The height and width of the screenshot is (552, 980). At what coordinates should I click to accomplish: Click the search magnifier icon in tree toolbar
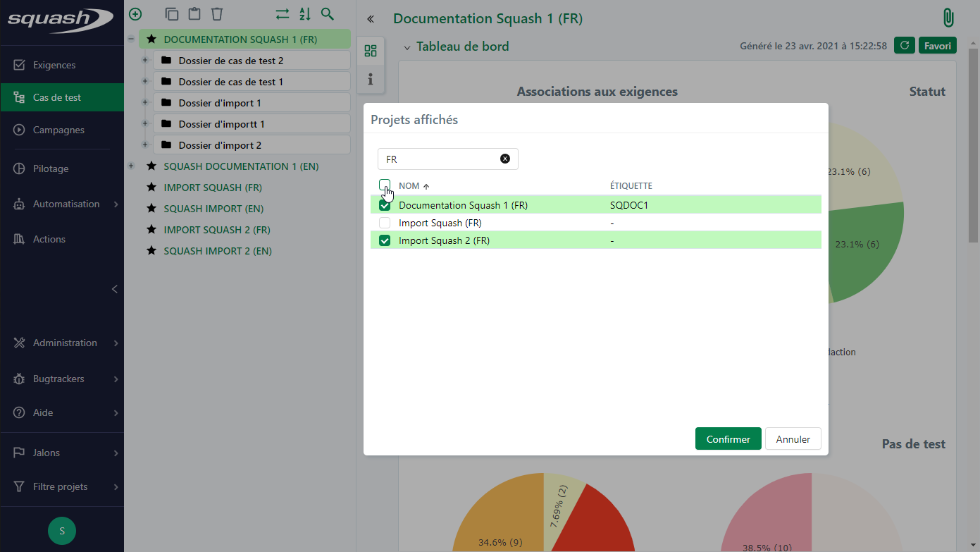(327, 14)
